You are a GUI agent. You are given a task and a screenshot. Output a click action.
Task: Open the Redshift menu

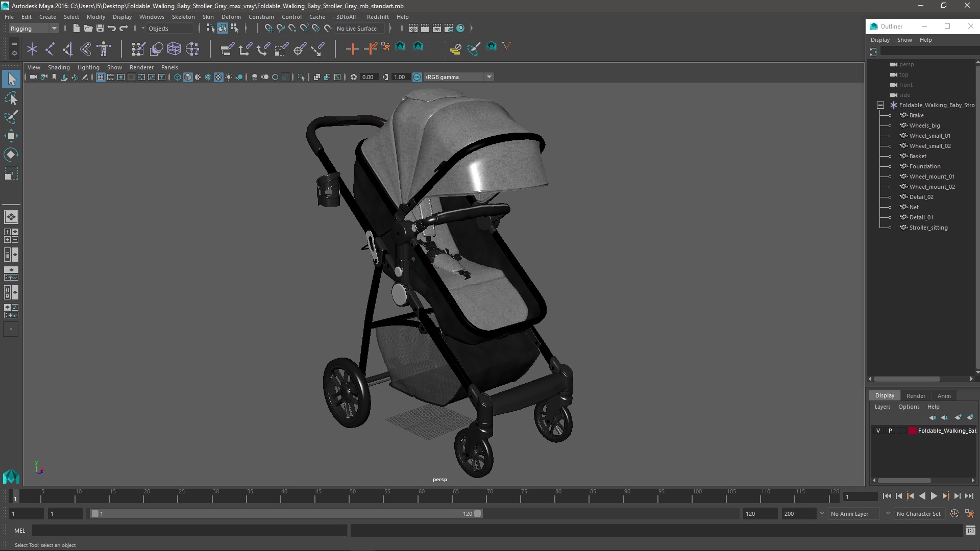[378, 17]
